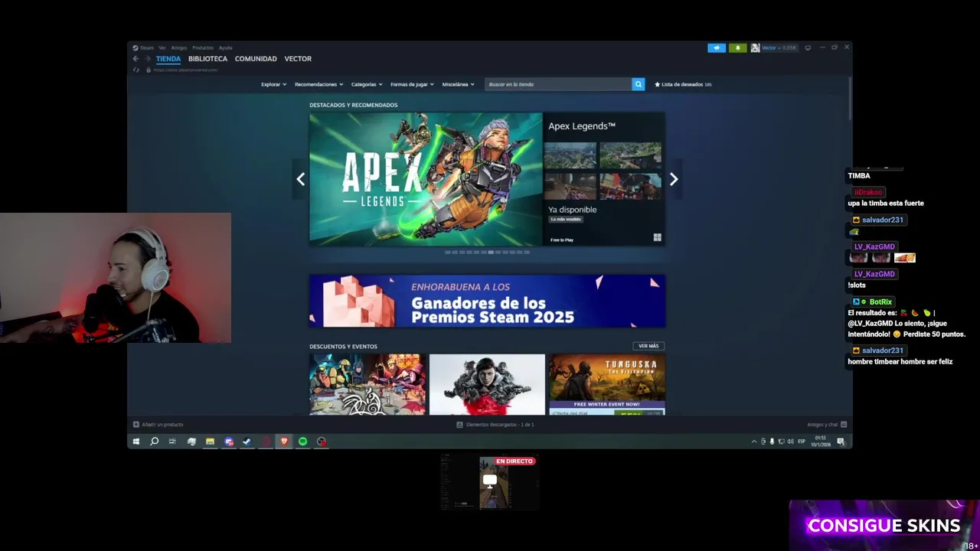Expand the Miscelánea dropdown
Image resolution: width=980 pixels, height=551 pixels.
point(458,84)
